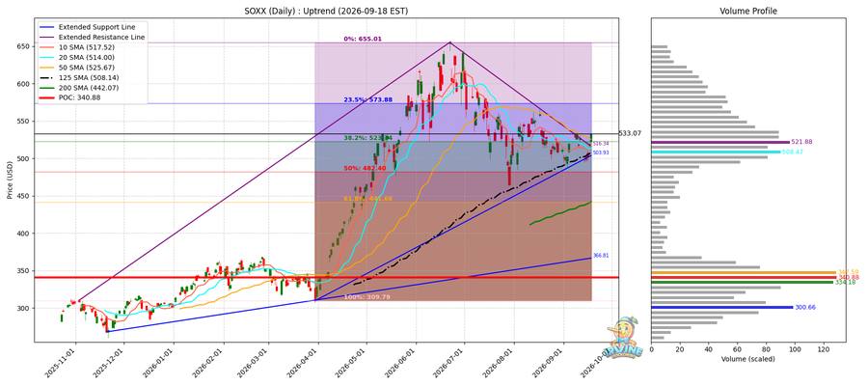Click the purple '521.88' volume profile bar

click(x=720, y=142)
